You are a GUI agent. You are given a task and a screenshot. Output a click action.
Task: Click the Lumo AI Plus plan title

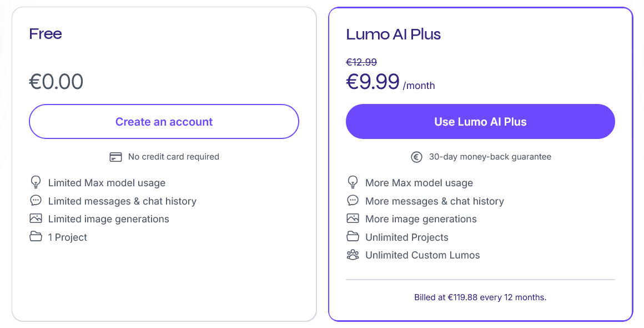(394, 34)
